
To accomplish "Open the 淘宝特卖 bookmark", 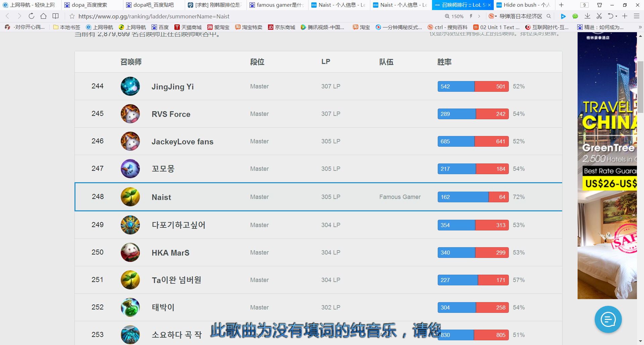I will pyautogui.click(x=249, y=27).
